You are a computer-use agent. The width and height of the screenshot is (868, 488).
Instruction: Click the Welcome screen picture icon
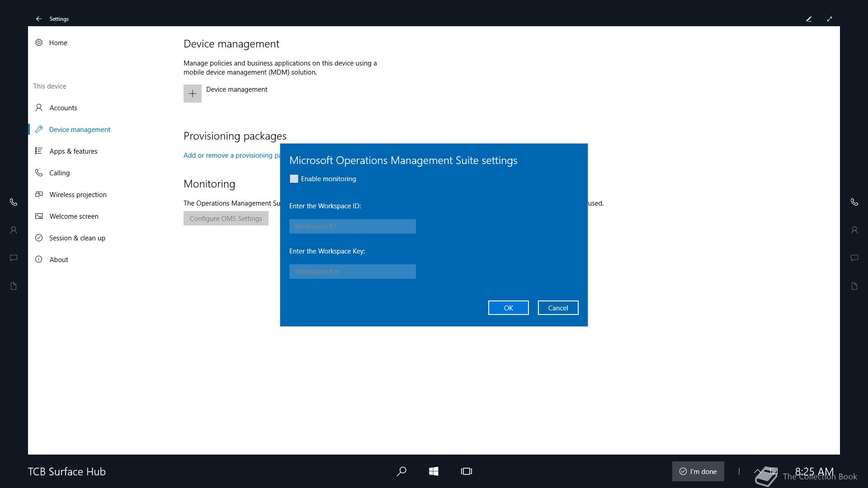click(39, 216)
